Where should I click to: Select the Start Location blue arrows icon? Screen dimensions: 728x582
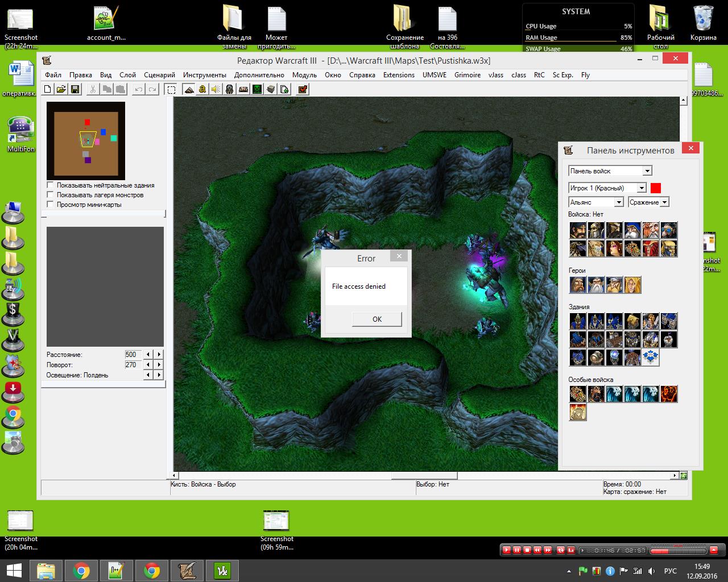[651, 357]
